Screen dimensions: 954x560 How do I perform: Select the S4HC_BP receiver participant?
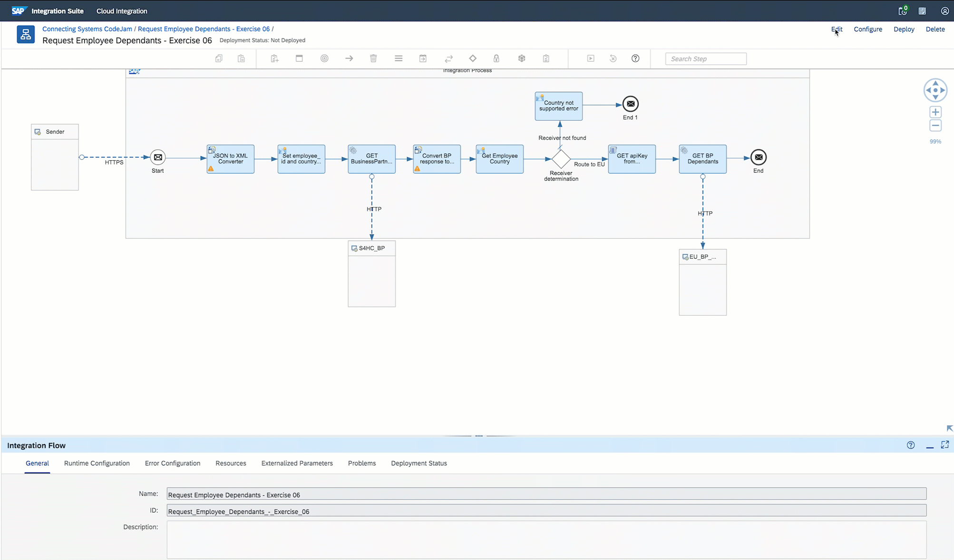point(371,248)
